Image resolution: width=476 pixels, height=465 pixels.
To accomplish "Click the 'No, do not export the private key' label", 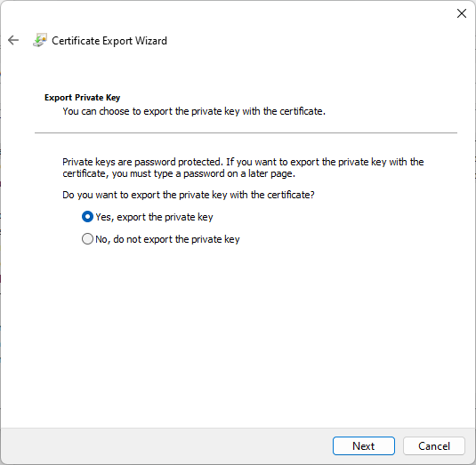I will 167,239.
